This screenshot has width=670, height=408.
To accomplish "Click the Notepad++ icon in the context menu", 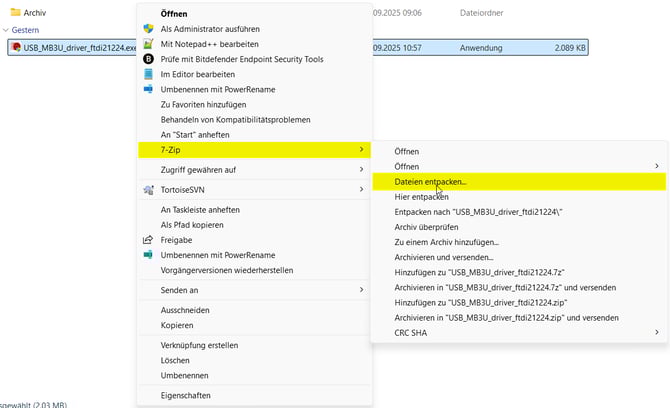I will [148, 44].
